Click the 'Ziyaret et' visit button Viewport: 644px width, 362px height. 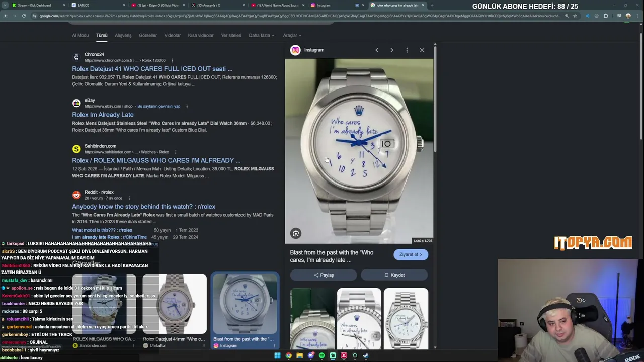(x=411, y=254)
